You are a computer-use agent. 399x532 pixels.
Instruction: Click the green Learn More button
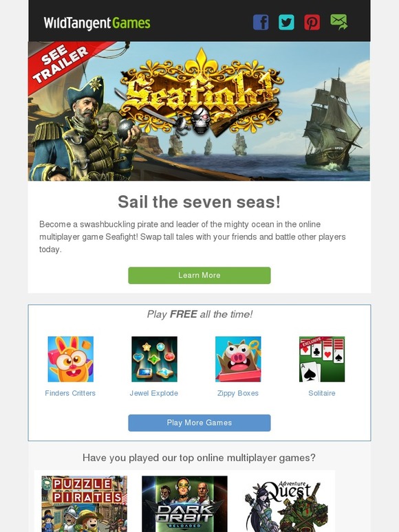click(199, 275)
